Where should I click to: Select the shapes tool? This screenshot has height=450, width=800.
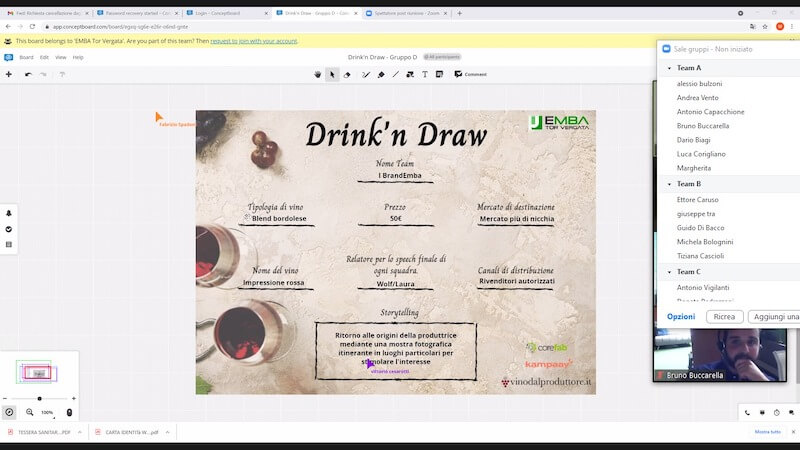pos(410,74)
